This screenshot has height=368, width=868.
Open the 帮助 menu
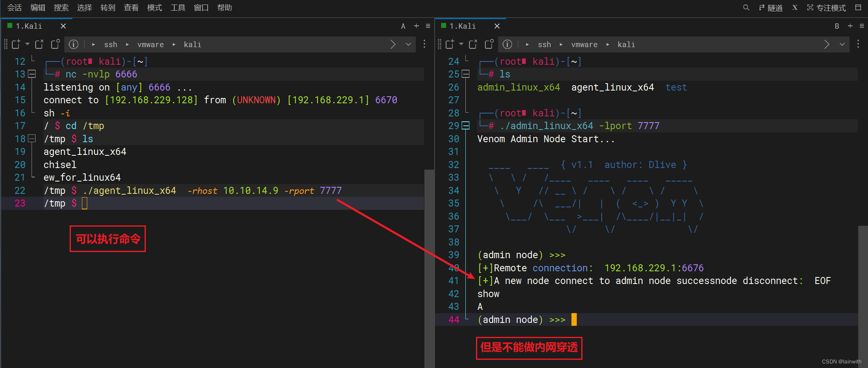click(224, 7)
